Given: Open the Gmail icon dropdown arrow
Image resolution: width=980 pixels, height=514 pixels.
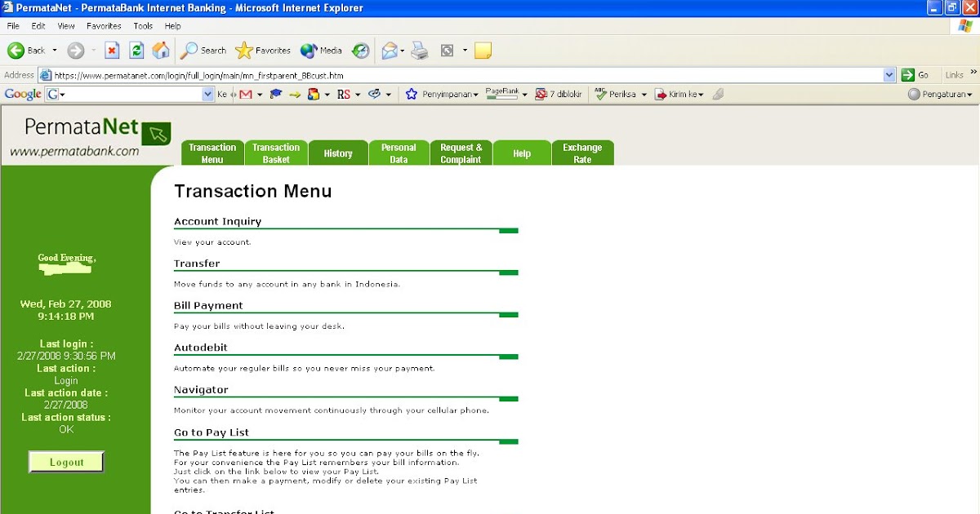Looking at the screenshot, I should point(260,95).
